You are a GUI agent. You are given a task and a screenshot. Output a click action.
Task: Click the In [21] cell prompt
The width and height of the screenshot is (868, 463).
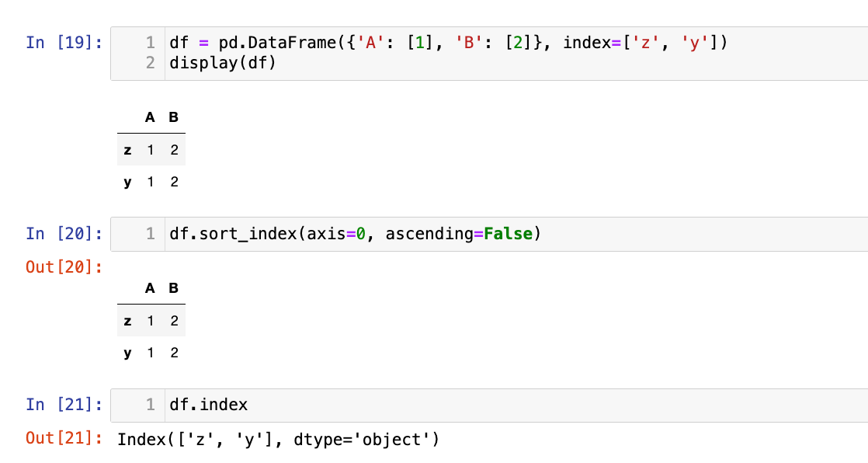pos(64,404)
